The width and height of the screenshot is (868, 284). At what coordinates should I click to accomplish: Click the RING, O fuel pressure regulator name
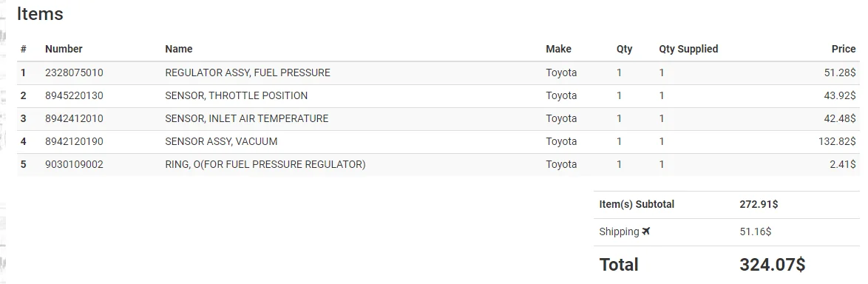tap(265, 164)
